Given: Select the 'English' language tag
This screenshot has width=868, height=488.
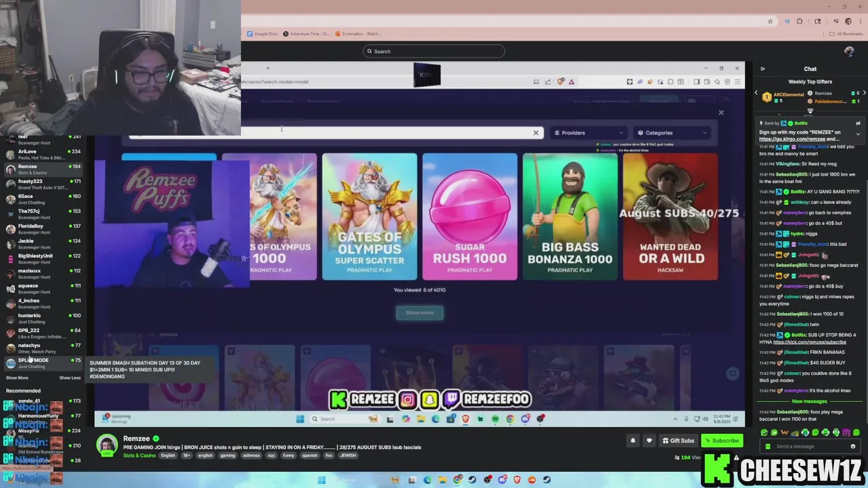Looking at the screenshot, I should 167,455.
